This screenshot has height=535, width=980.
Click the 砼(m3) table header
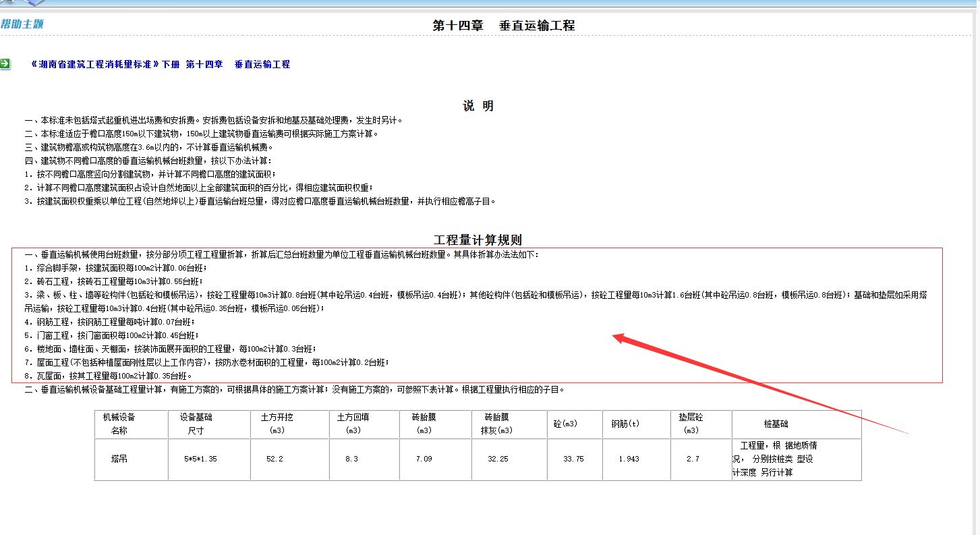pyautogui.click(x=575, y=424)
